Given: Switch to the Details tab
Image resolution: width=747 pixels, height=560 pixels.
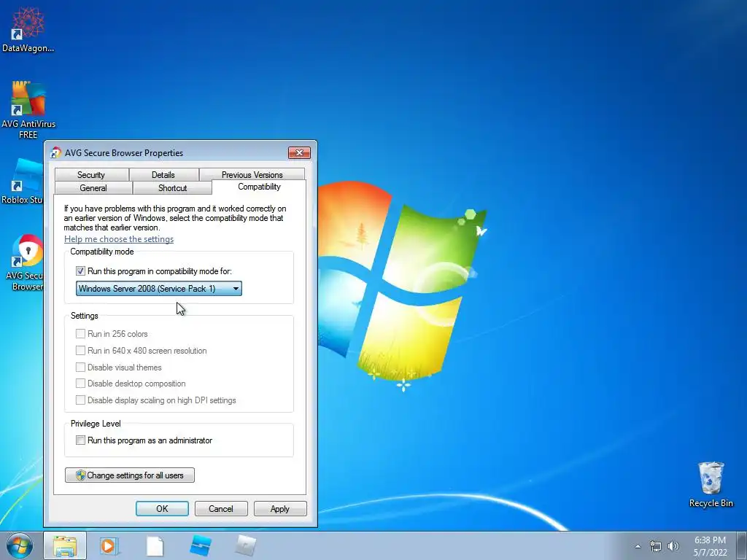Looking at the screenshot, I should [x=163, y=175].
